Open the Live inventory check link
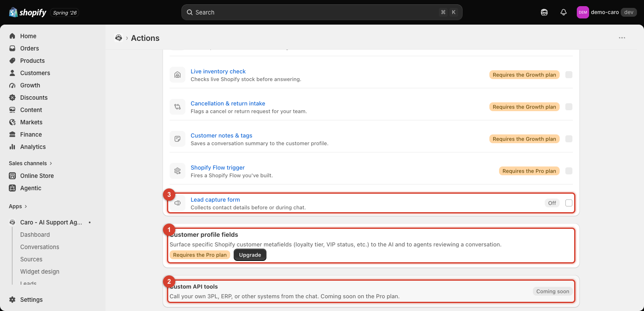 point(218,71)
